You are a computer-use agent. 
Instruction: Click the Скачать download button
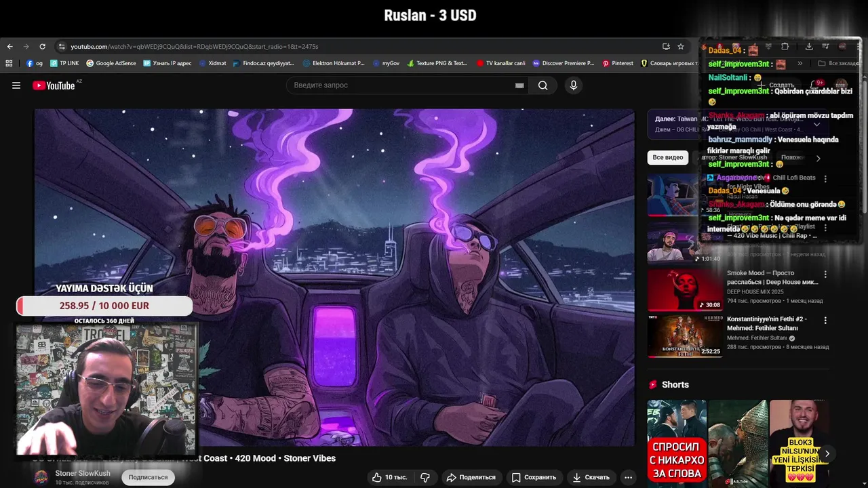click(x=591, y=477)
